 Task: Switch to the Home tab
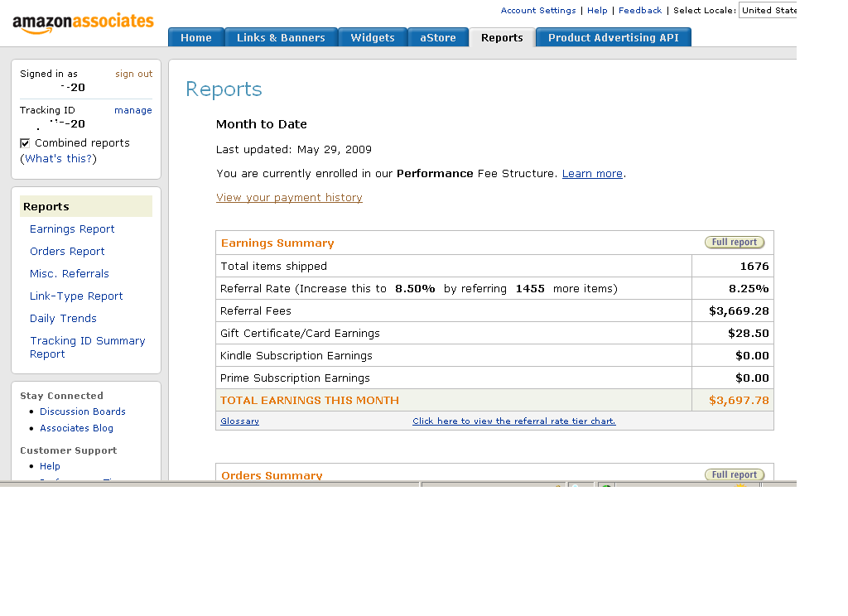(x=195, y=38)
